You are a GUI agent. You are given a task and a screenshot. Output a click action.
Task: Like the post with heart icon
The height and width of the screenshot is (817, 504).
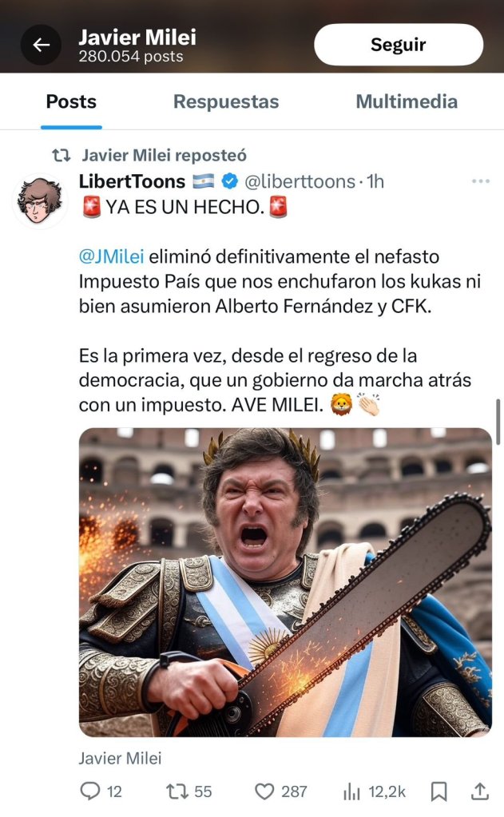coord(264,791)
